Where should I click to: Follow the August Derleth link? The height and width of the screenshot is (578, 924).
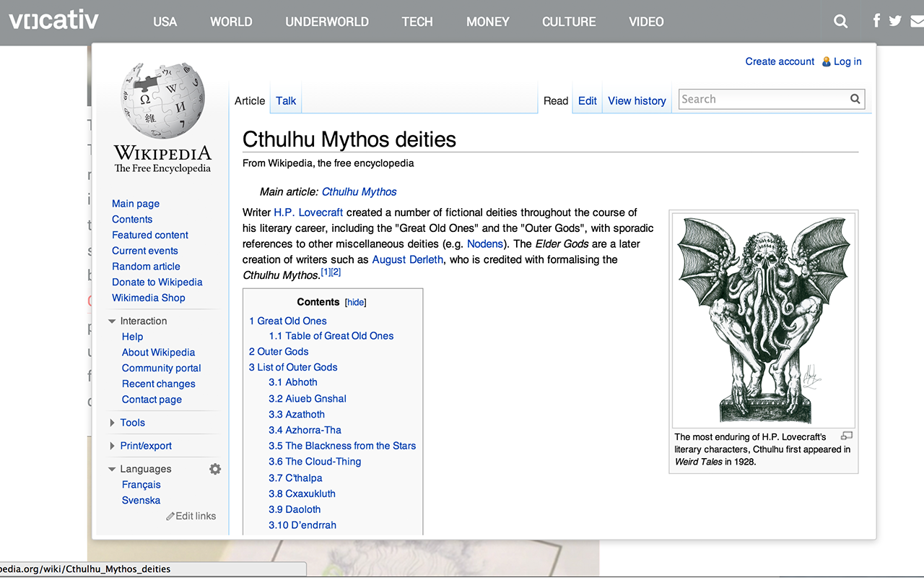[408, 259]
